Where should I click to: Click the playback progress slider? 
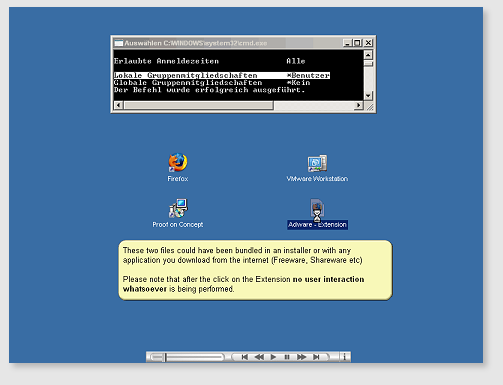187,357
